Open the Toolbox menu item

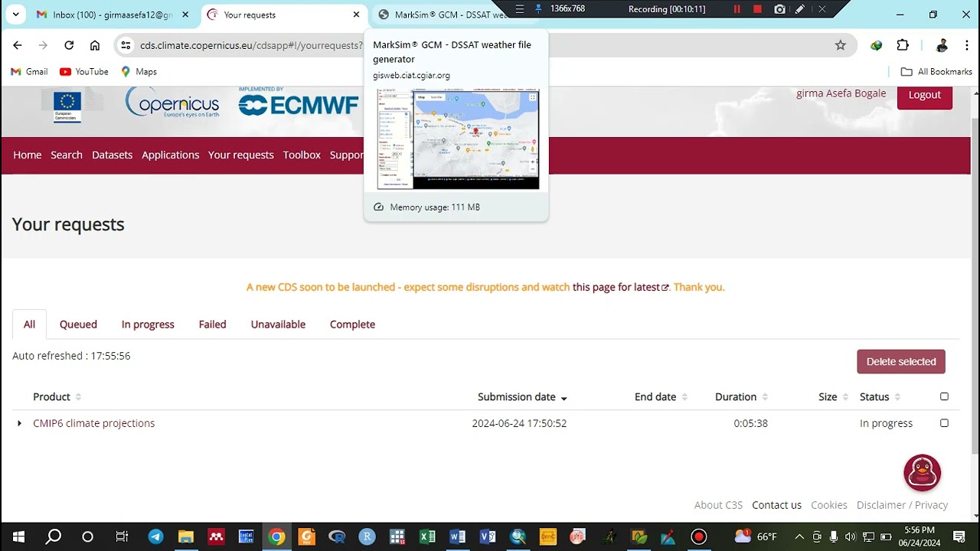pos(302,155)
